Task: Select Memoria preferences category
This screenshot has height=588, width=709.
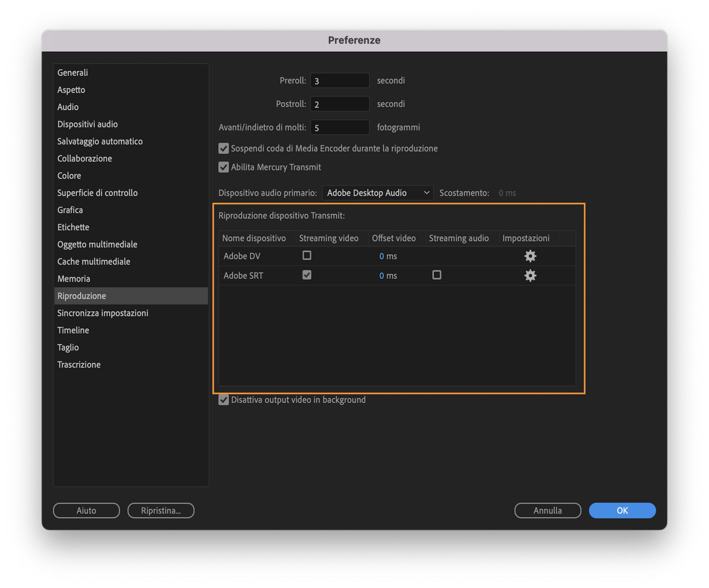Action: 131,279
